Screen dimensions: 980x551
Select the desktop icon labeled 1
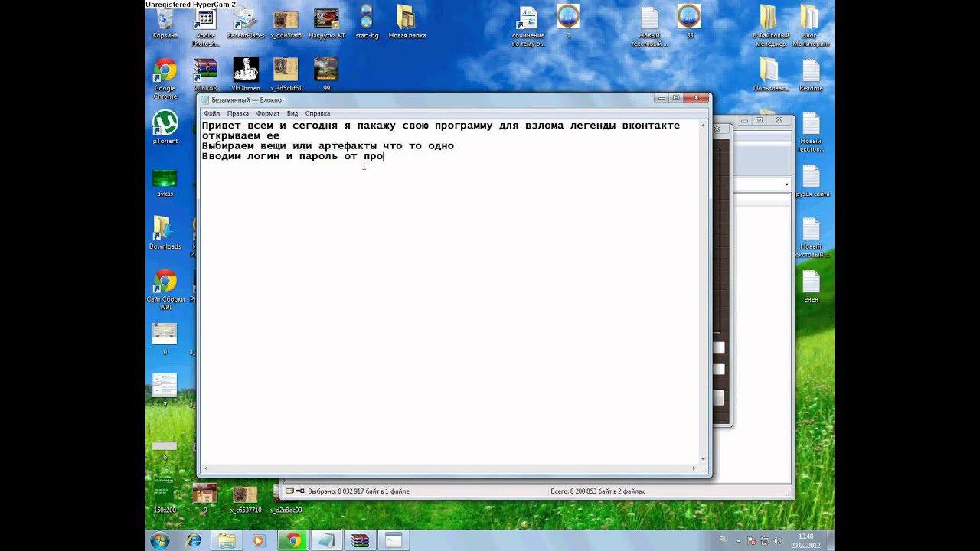(568, 21)
